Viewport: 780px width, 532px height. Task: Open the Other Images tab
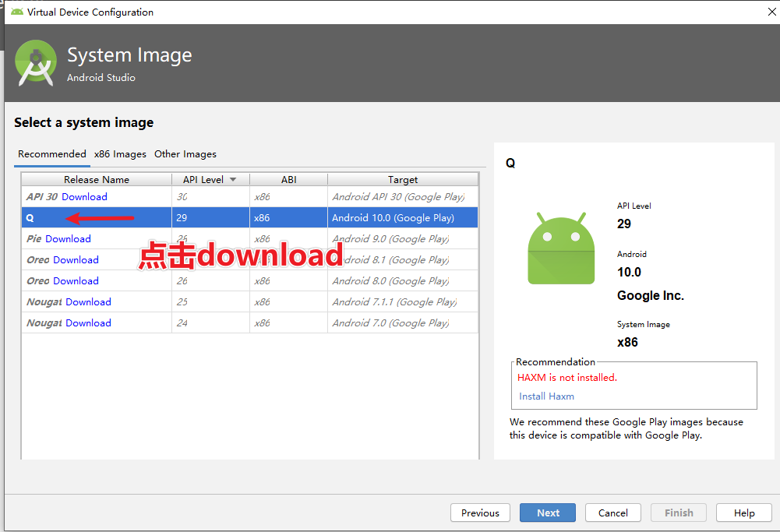pos(185,154)
